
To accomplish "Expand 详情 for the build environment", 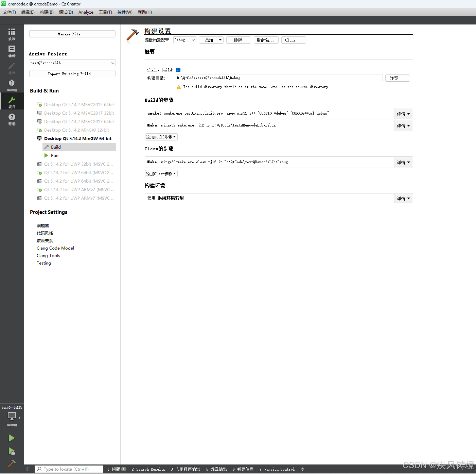I will click(x=403, y=198).
